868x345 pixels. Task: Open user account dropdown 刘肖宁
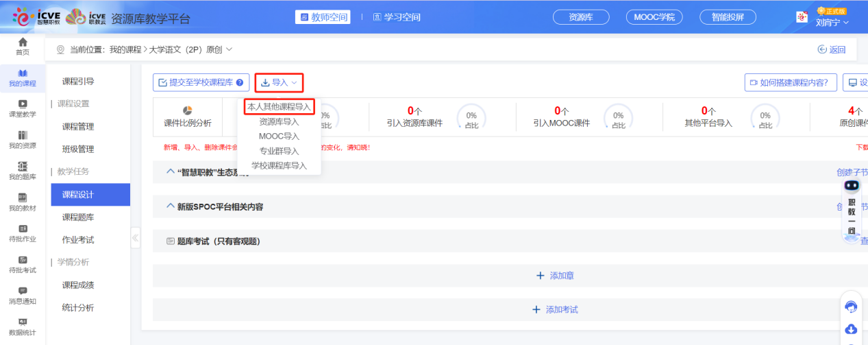point(832,22)
